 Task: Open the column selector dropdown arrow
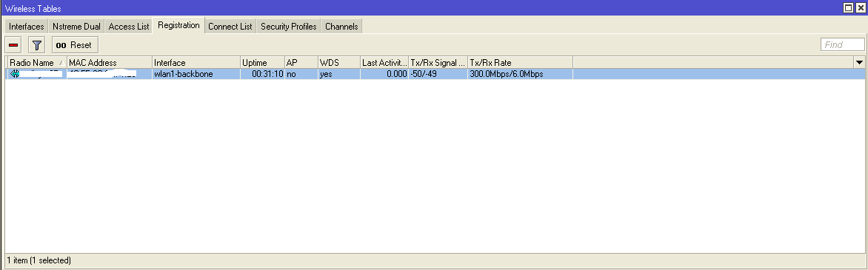[859, 63]
